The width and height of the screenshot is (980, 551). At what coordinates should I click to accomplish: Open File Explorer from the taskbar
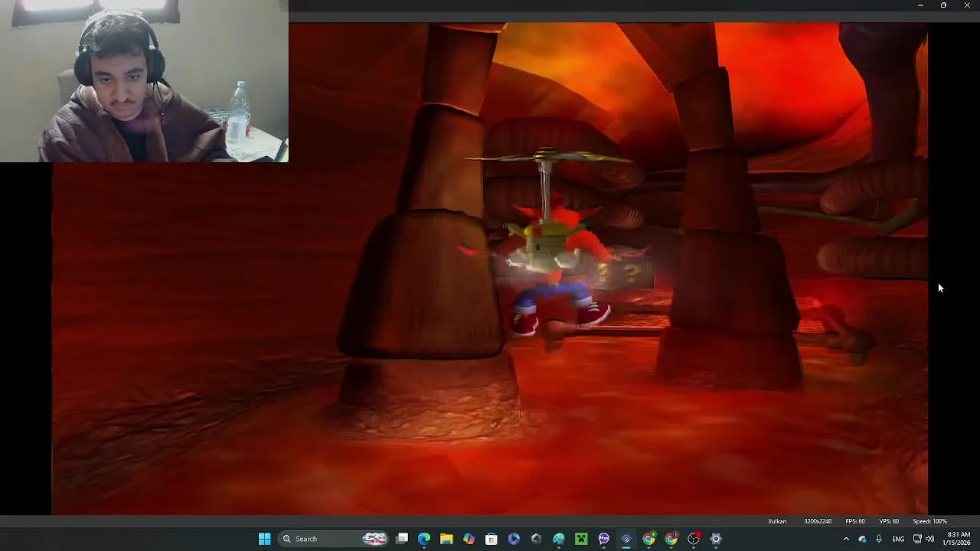coord(446,539)
